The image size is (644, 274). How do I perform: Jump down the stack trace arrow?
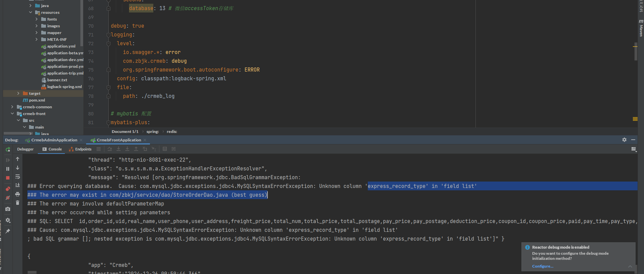click(18, 168)
